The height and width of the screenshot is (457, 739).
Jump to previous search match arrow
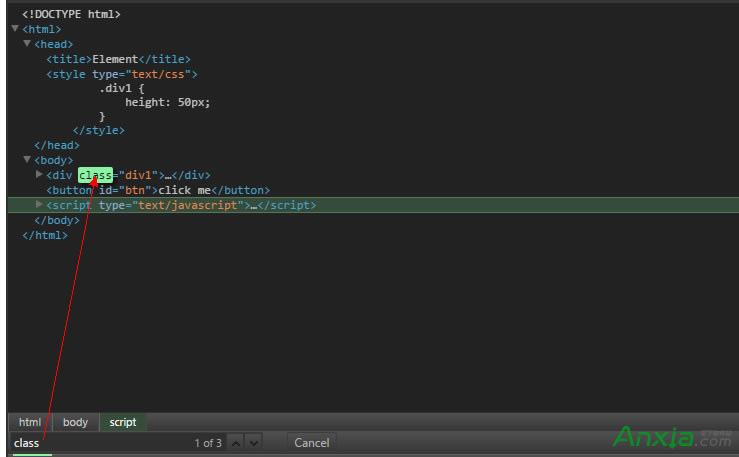pyautogui.click(x=236, y=443)
